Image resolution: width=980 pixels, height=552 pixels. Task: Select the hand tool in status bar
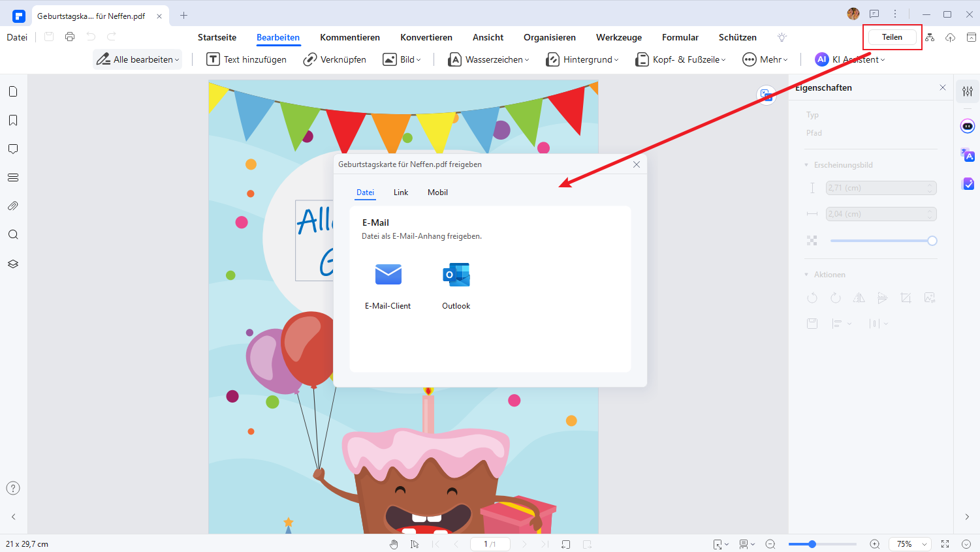pos(394,544)
